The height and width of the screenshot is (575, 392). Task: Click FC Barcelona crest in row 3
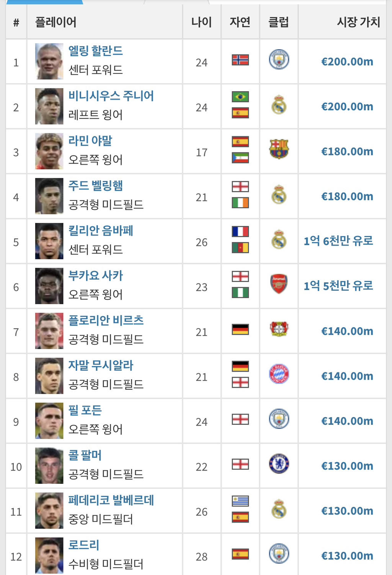(279, 149)
